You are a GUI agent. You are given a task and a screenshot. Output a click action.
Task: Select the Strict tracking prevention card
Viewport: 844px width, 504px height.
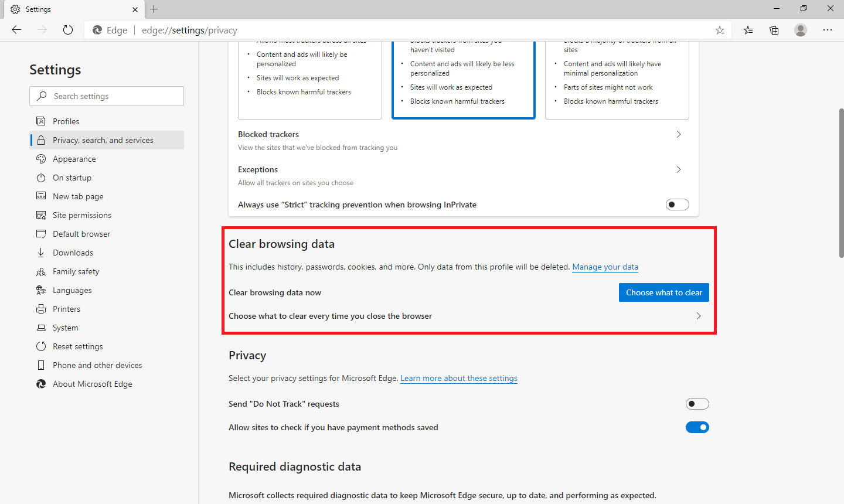(x=617, y=80)
